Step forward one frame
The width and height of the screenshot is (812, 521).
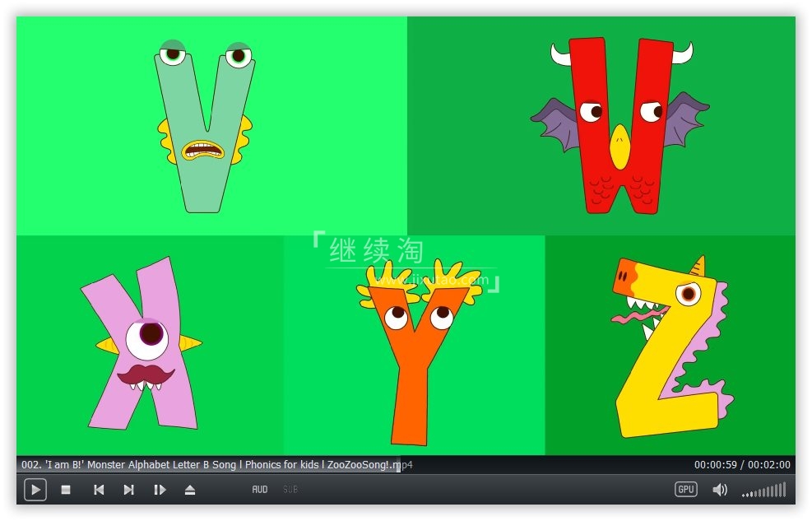160,490
